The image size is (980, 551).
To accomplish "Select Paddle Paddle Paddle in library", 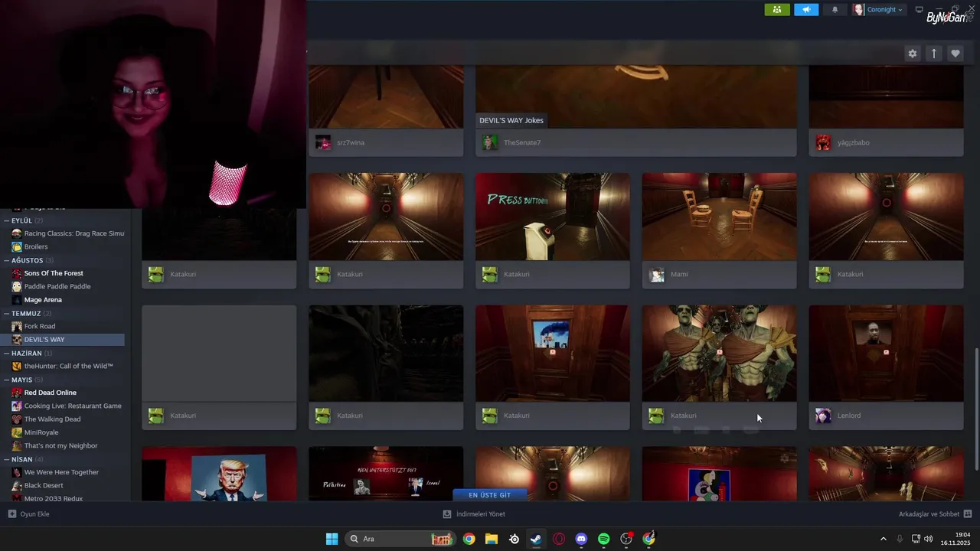I will (67, 286).
